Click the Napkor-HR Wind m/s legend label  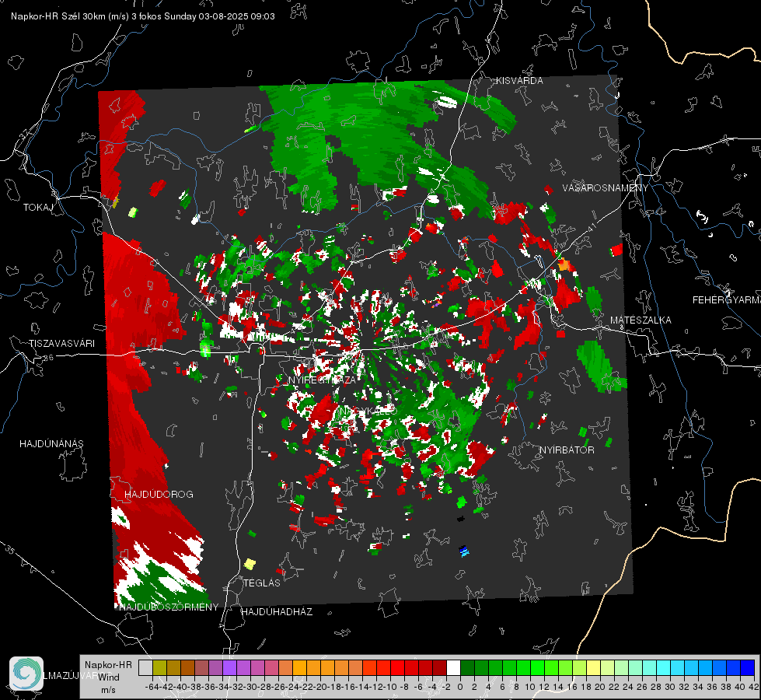click(x=108, y=677)
